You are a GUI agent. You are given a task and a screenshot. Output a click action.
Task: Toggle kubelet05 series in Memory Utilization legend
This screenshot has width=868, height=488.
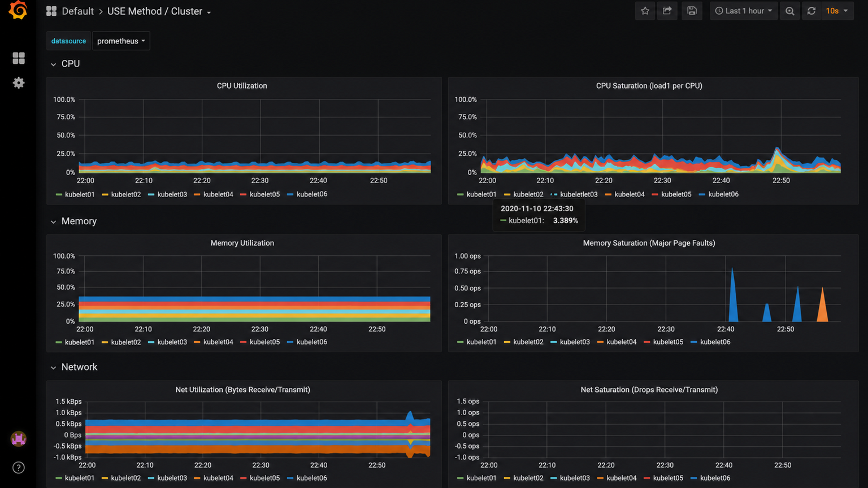(264, 342)
